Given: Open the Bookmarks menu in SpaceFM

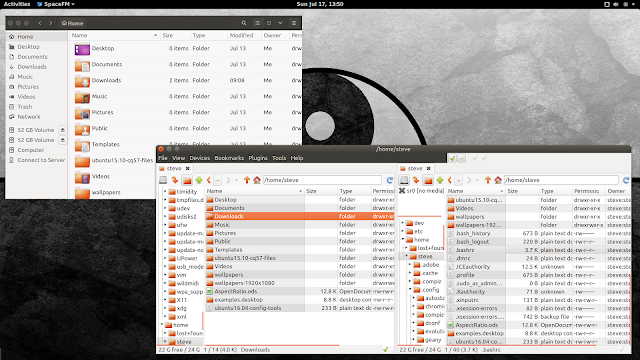Looking at the screenshot, I should tap(229, 158).
